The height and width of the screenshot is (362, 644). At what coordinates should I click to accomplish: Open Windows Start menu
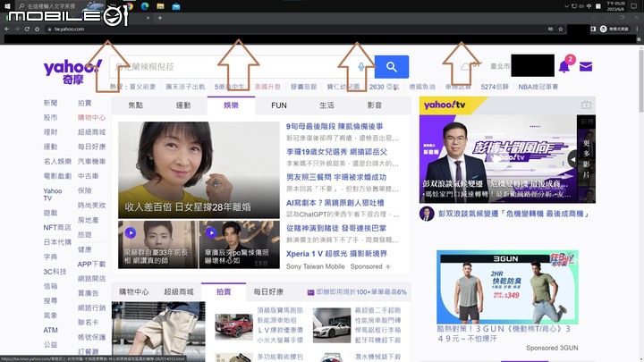pos(7,6)
